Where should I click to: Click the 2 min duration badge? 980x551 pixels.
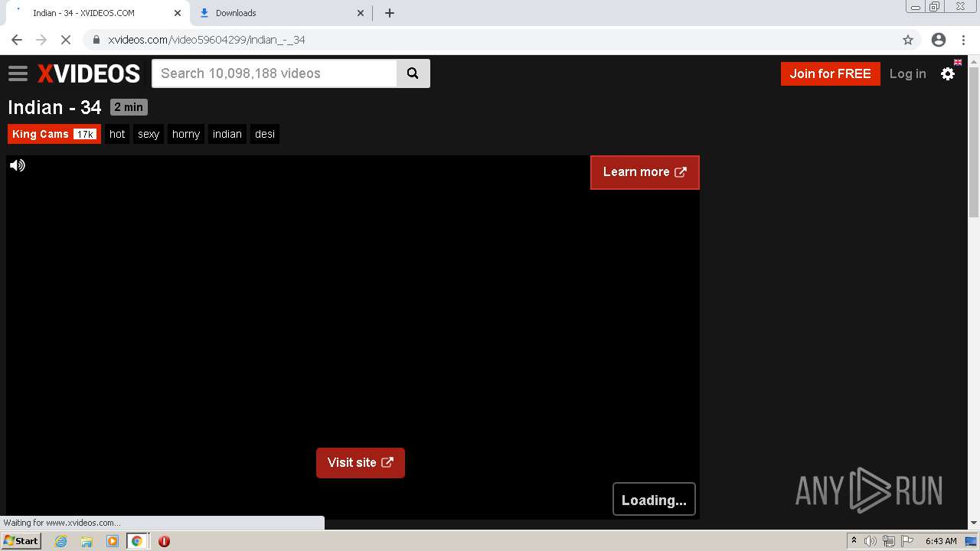click(129, 107)
